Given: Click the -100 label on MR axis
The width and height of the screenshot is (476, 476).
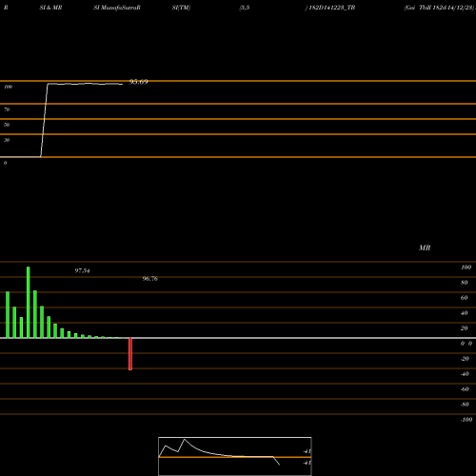Looking at the screenshot, I should click(x=466, y=420).
